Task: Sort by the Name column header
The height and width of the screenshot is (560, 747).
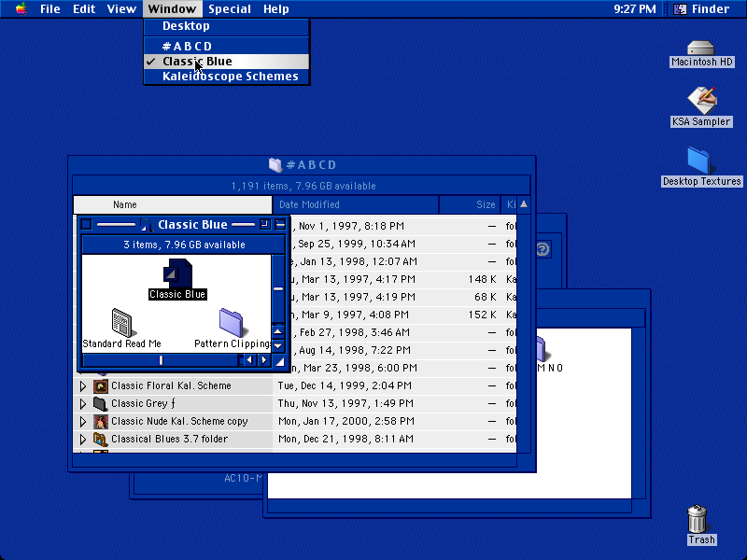Action: [173, 204]
